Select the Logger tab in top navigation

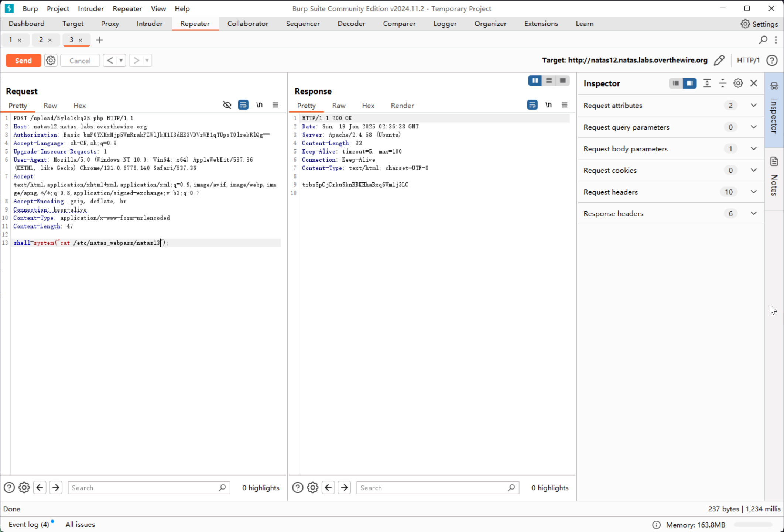point(445,24)
